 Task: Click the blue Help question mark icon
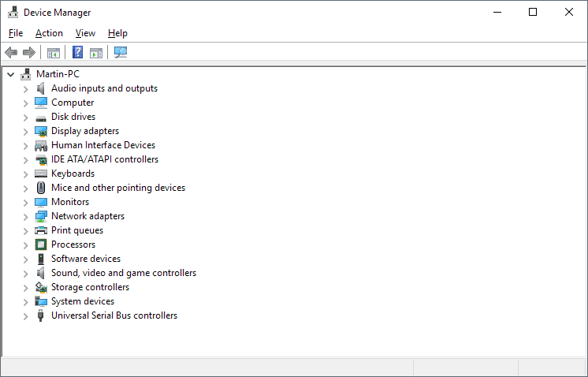click(x=77, y=53)
